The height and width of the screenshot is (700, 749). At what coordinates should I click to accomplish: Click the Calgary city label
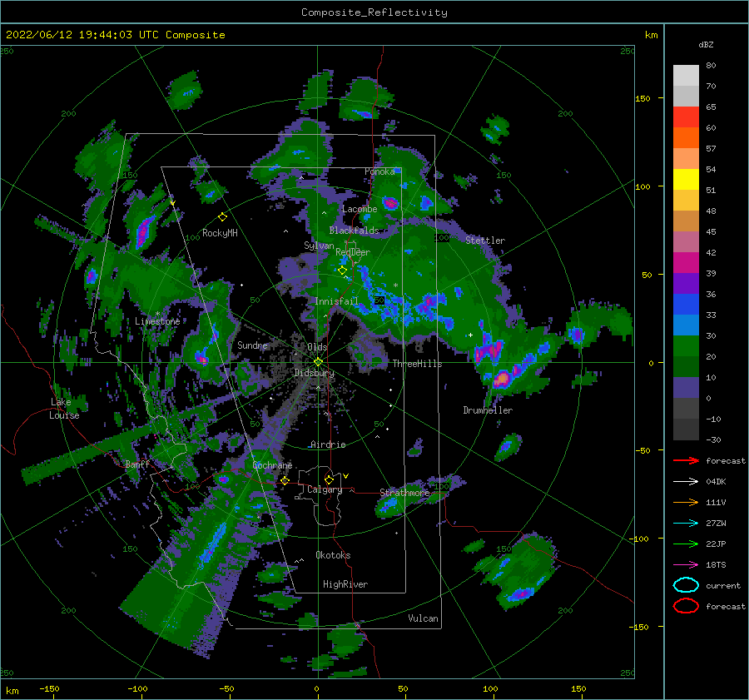pyautogui.click(x=325, y=489)
